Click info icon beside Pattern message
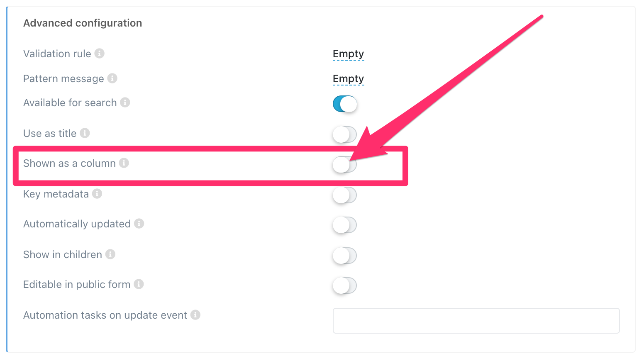644x361 pixels. [112, 78]
